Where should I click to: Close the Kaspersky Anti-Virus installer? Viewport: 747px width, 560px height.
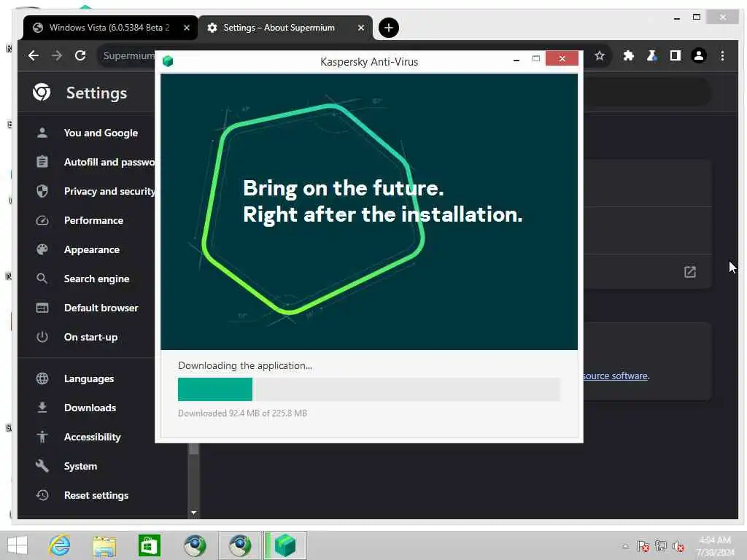click(x=562, y=58)
